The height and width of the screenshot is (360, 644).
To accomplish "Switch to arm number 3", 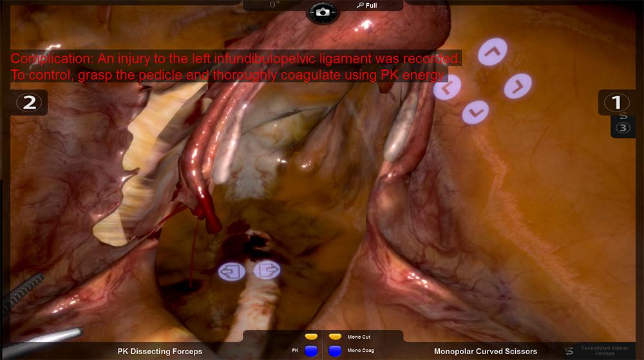I will (622, 128).
